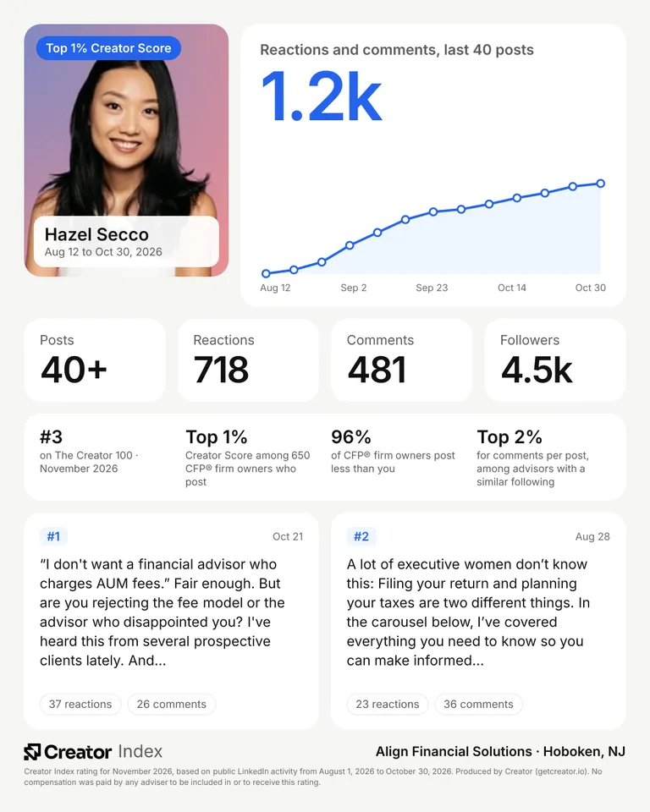Click the Sep 2 axis label
The height and width of the screenshot is (812, 650).
(354, 288)
